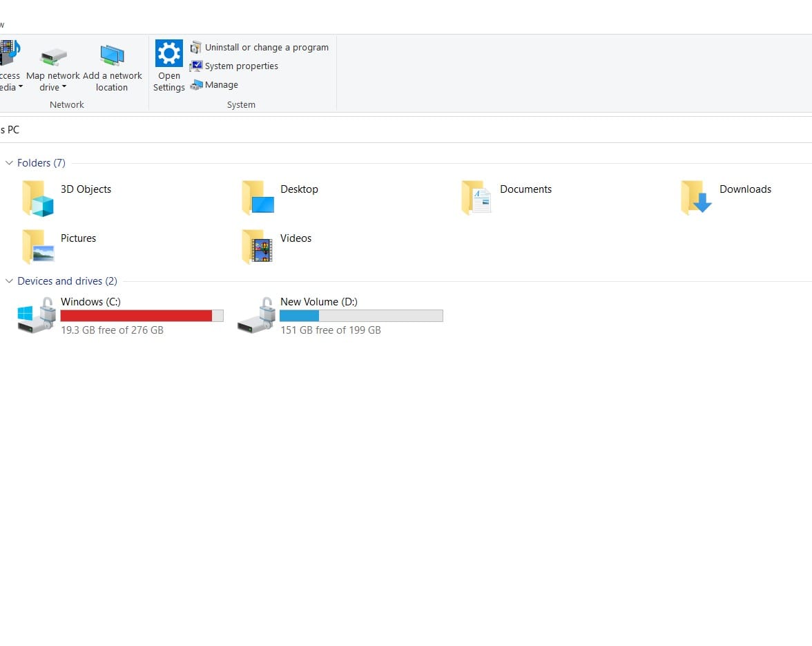Select the Desktop folder icon

click(x=258, y=198)
